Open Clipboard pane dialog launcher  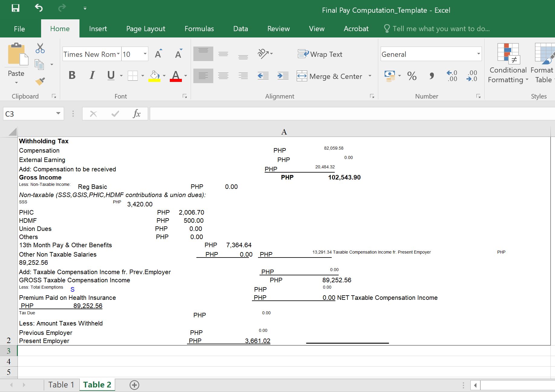tap(54, 96)
